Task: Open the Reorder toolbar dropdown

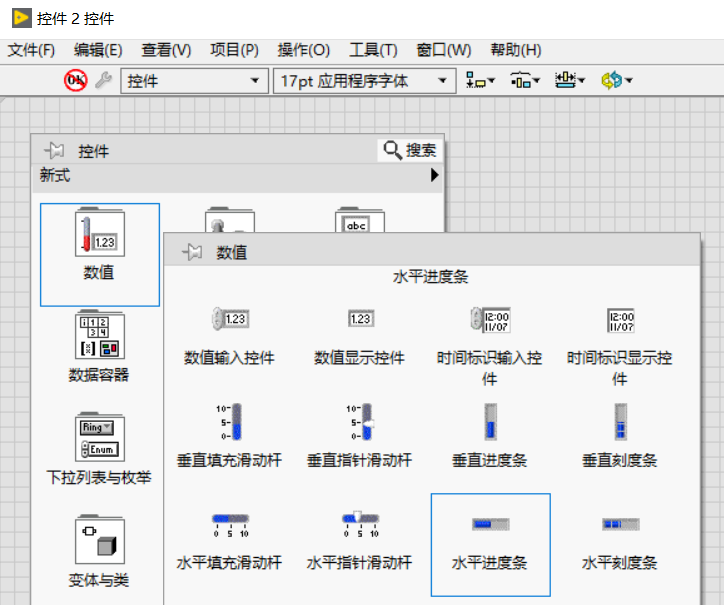Action: pyautogui.click(x=616, y=81)
